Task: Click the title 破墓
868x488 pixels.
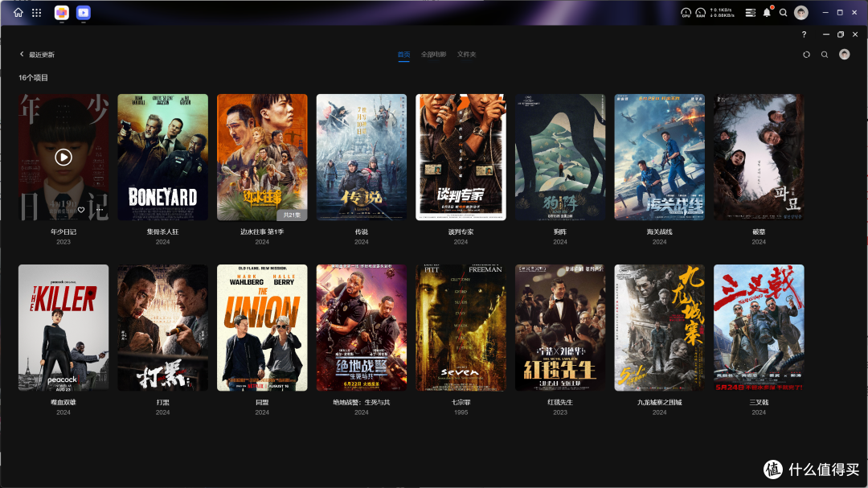Action: click(759, 232)
